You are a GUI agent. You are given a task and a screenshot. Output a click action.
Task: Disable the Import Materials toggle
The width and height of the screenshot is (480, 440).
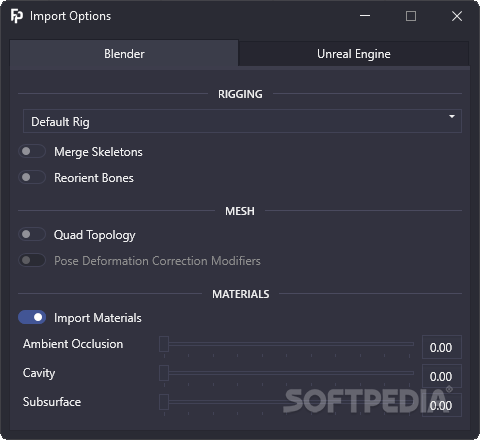click(32, 318)
